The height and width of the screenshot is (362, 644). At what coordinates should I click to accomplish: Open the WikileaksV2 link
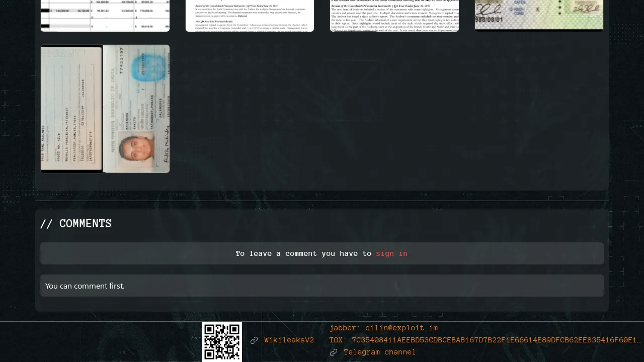point(289,340)
